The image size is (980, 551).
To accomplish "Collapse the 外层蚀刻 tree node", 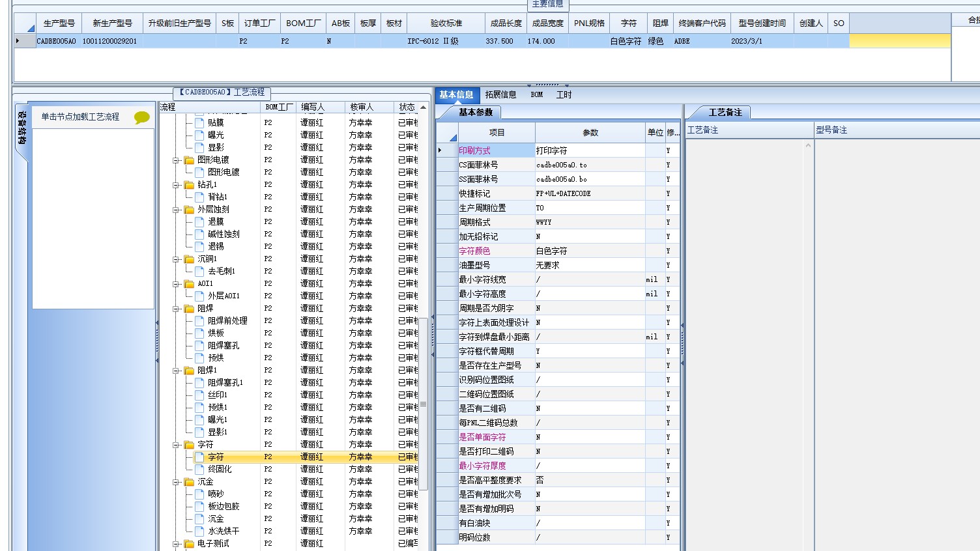I will pyautogui.click(x=176, y=210).
